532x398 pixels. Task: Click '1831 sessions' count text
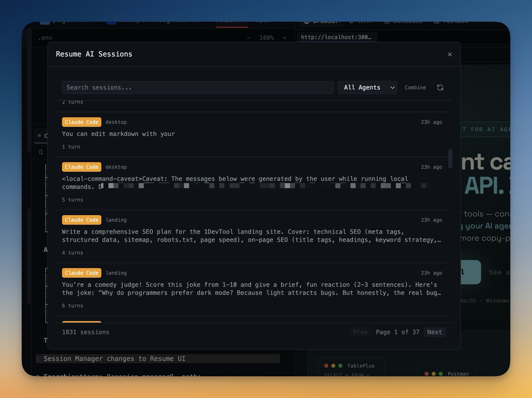85,332
